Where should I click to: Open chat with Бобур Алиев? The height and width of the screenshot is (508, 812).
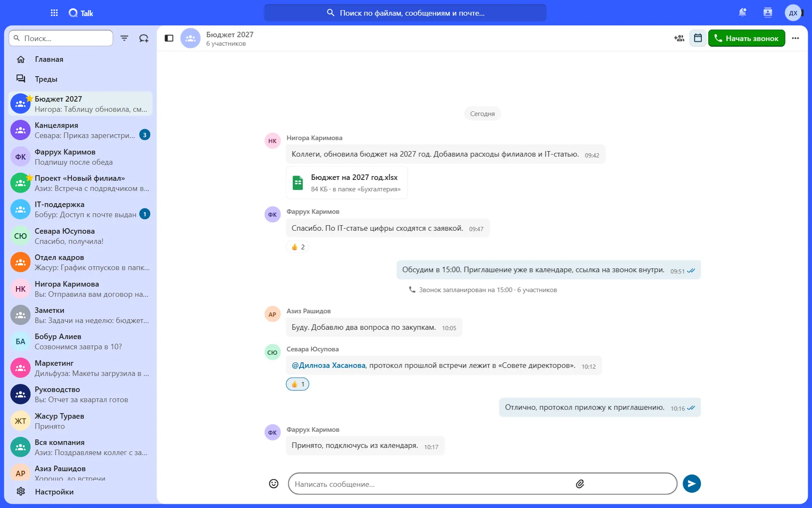click(80, 341)
